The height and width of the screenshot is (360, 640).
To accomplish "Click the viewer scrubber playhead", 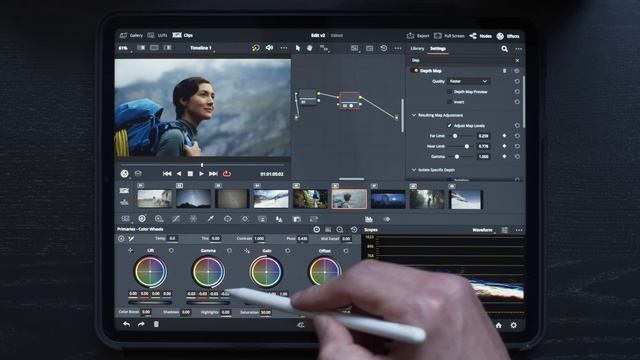I will click(x=202, y=165).
